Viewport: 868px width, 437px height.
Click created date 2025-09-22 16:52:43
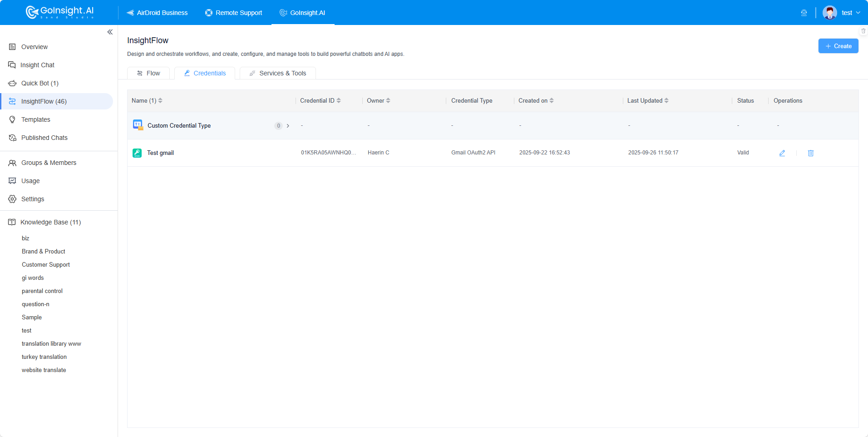click(x=544, y=153)
